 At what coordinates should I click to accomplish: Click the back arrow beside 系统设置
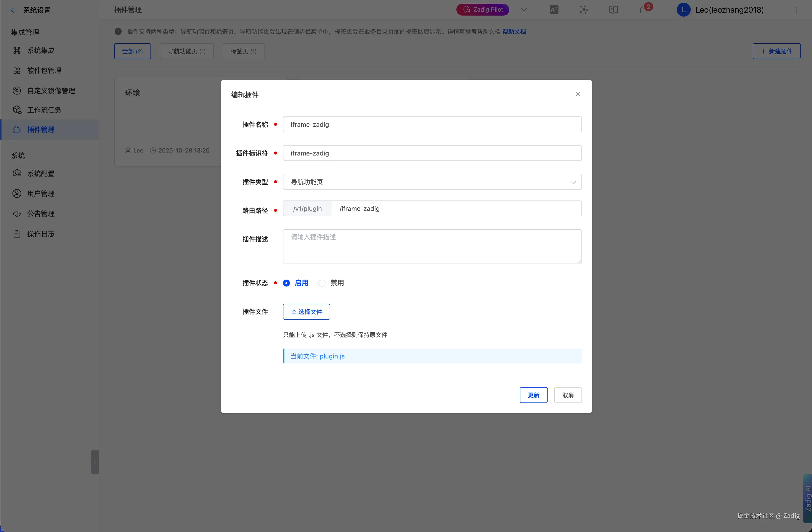click(14, 10)
